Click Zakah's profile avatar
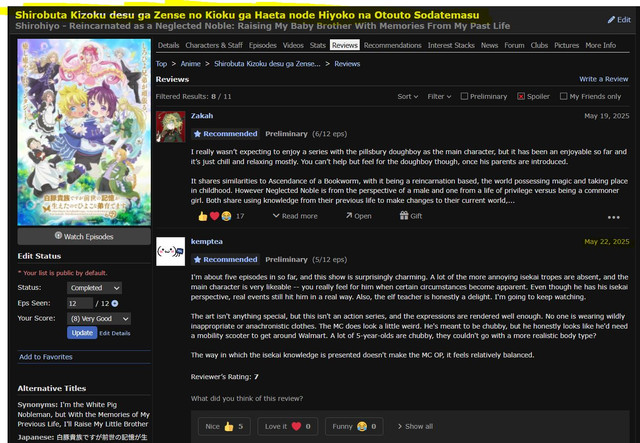 pyautogui.click(x=171, y=126)
